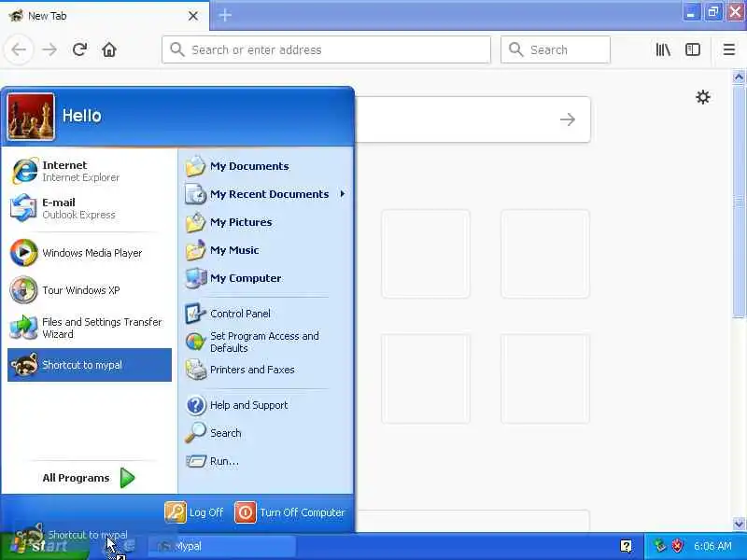This screenshot has height=560, width=747.
Task: Click the Start button
Action: (44, 546)
